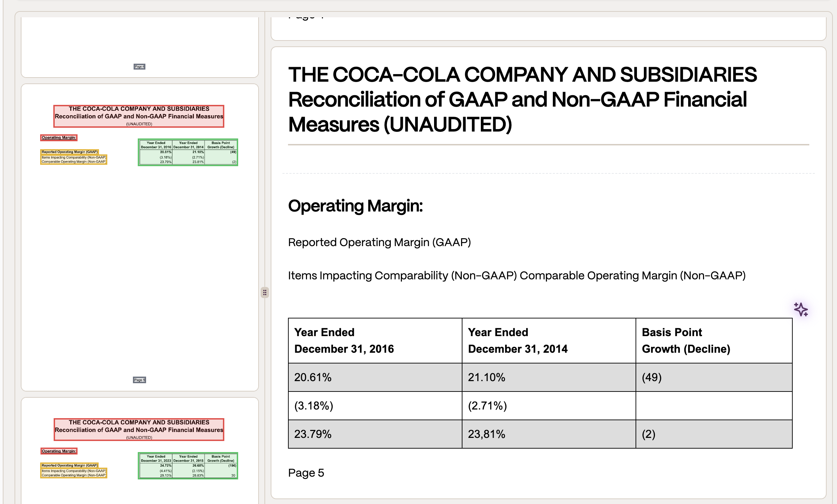Click '(2.15%)' in the bottom thumbnail table

coord(198,471)
